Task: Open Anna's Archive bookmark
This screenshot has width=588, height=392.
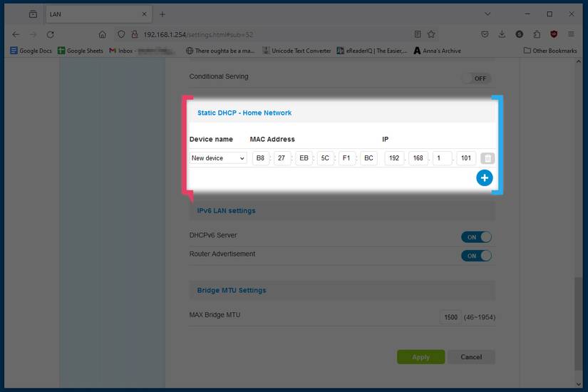Action: coord(437,51)
